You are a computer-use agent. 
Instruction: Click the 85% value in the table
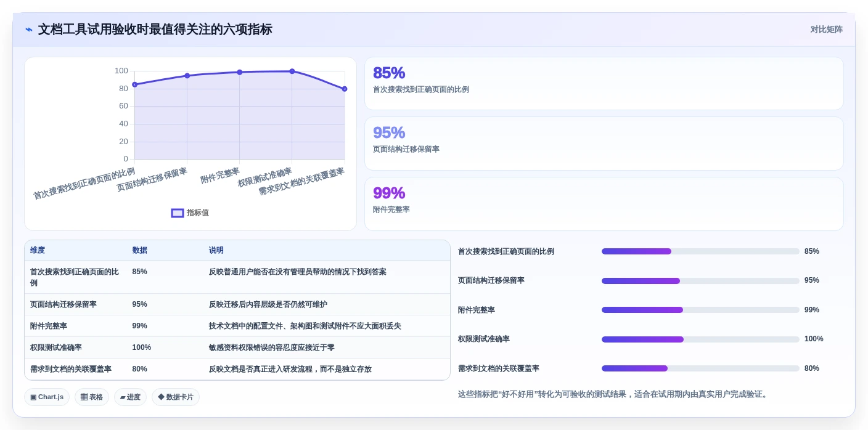pos(139,272)
